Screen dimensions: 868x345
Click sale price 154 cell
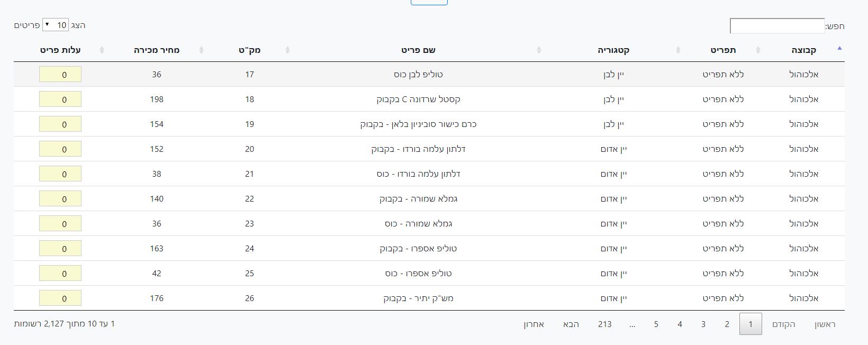click(x=157, y=124)
